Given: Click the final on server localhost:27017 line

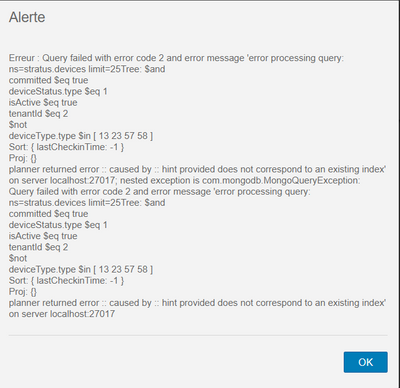Looking at the screenshot, I should 62,314.
